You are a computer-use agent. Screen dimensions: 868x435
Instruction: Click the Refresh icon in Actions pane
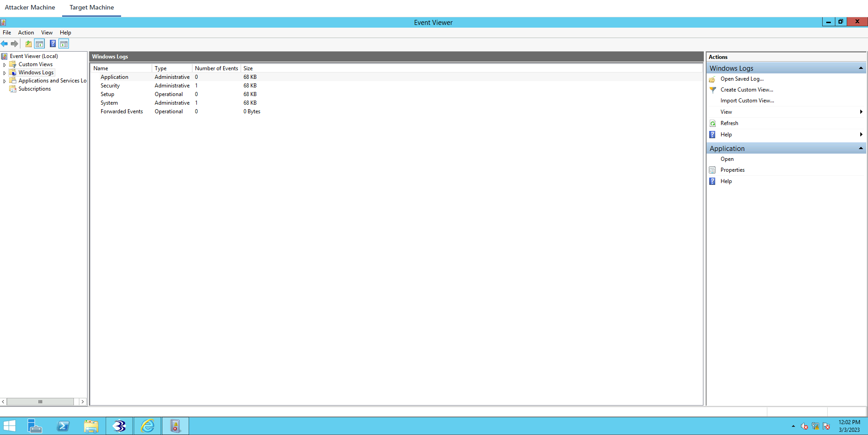pyautogui.click(x=712, y=123)
